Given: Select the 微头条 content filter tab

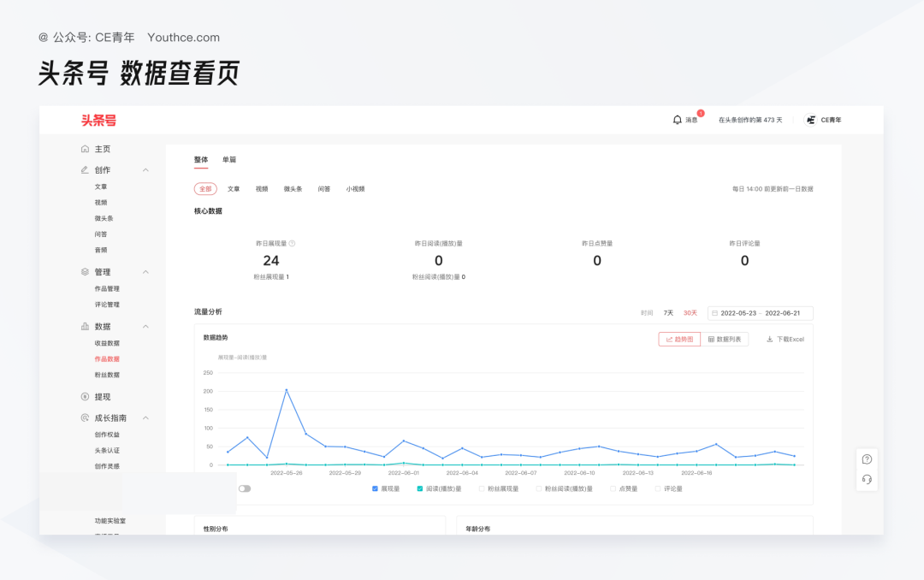Looking at the screenshot, I should pos(292,188).
